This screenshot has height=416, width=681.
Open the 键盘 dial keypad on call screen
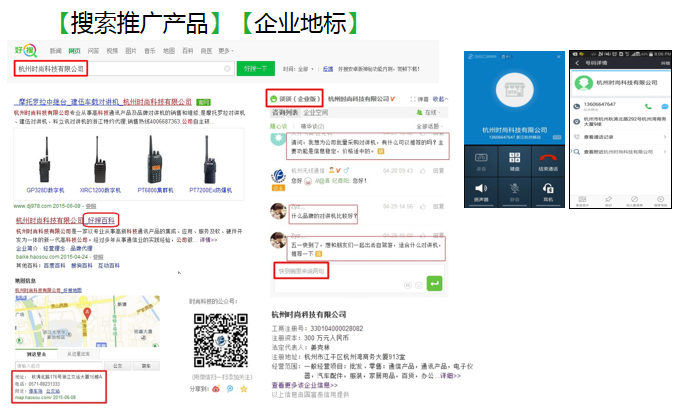point(515,161)
